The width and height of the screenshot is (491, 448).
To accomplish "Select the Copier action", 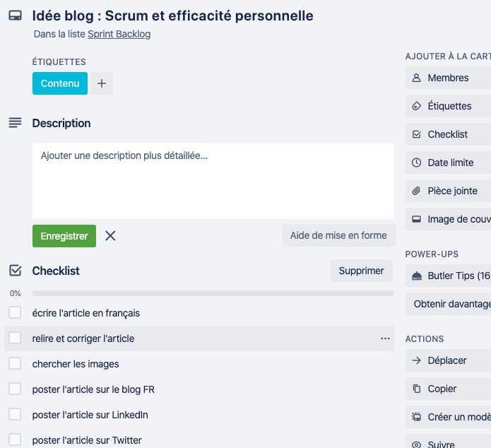I will [448, 389].
